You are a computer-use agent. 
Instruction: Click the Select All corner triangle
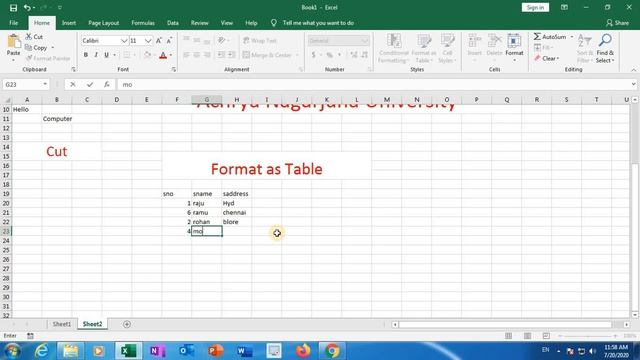click(x=7, y=100)
